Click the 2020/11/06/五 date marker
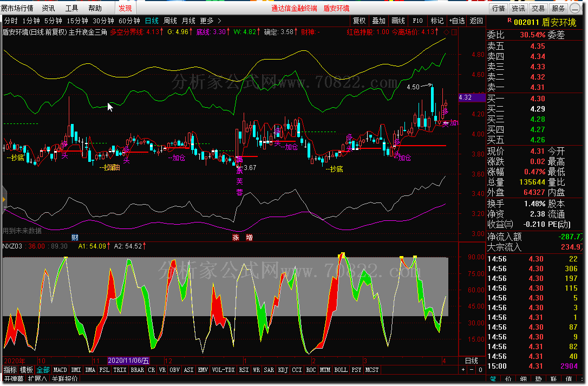Image resolution: width=588 pixels, height=386 pixels. coord(129,361)
